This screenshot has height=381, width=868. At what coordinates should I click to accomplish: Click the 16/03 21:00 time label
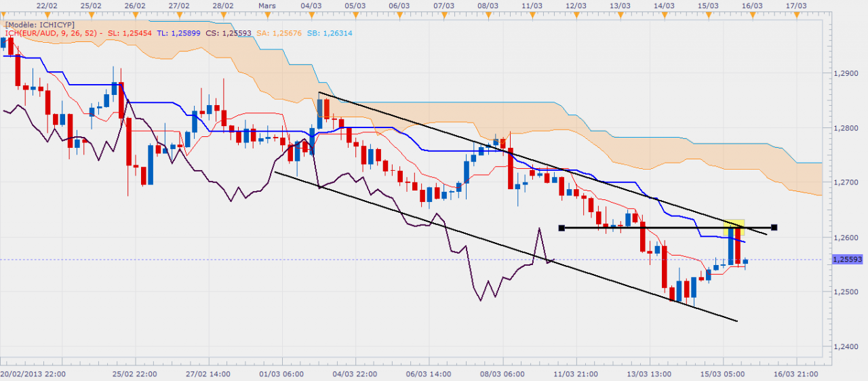tap(796, 374)
